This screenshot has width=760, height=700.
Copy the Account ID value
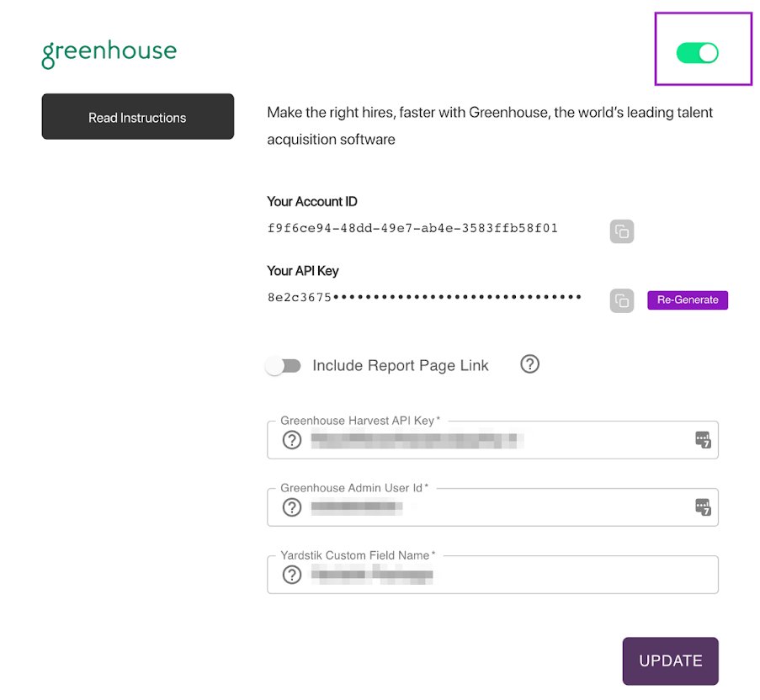621,231
